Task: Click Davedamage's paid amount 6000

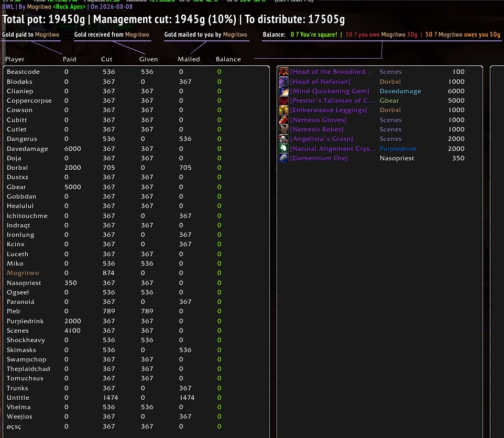Action: [x=73, y=149]
